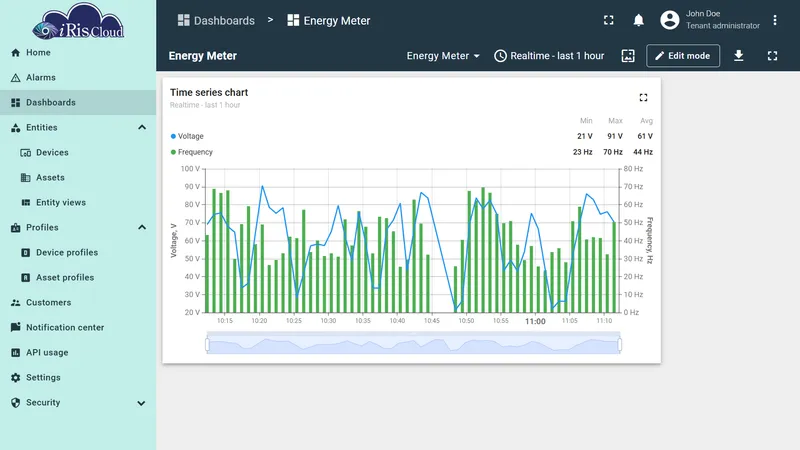Click the iRisCloud logo
The width and height of the screenshot is (800, 450).
(78, 22)
